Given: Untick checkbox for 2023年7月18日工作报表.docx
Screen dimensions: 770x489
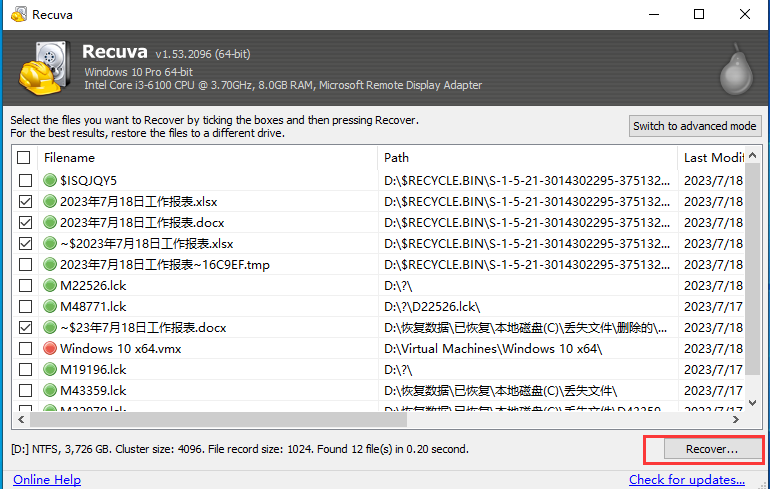Looking at the screenshot, I should coord(26,223).
